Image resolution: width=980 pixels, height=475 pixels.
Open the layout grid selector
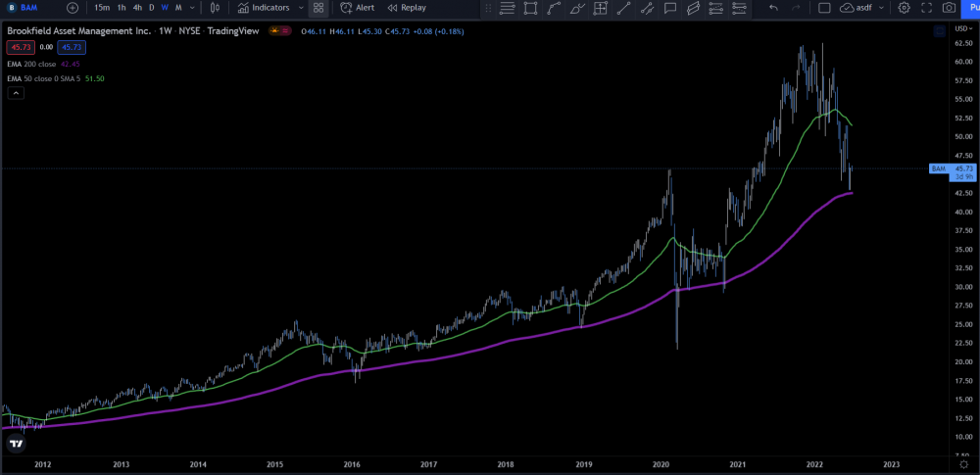coord(318,8)
